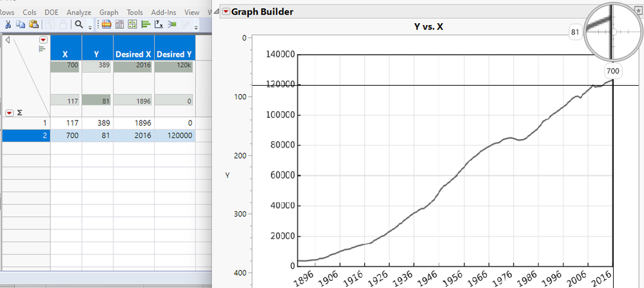The width and height of the screenshot is (644, 288).
Task: Open the DOE menu
Action: pos(52,13)
